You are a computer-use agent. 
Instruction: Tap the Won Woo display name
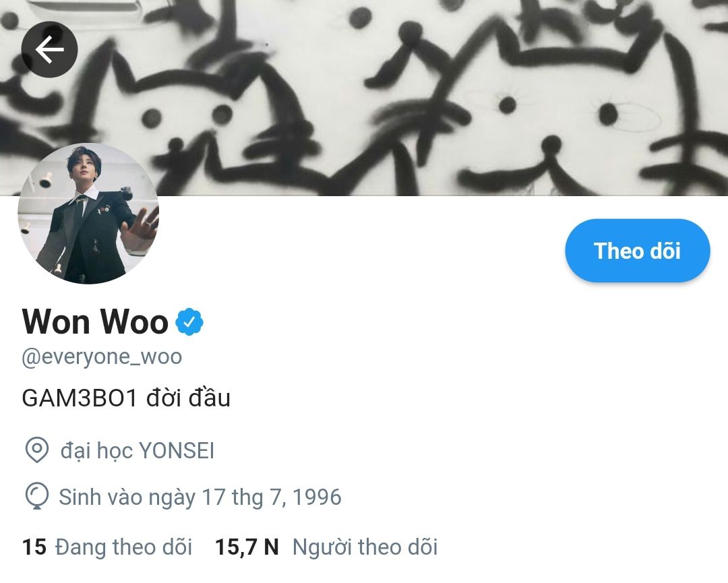point(95,321)
